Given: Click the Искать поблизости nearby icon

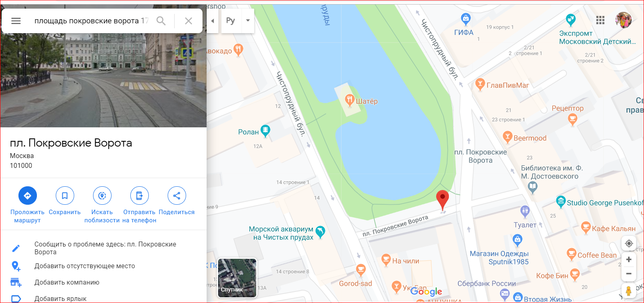Looking at the screenshot, I should 102,196.
